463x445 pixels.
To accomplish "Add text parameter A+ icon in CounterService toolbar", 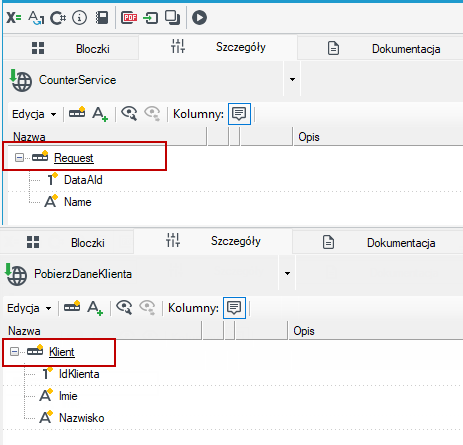I will 100,114.
